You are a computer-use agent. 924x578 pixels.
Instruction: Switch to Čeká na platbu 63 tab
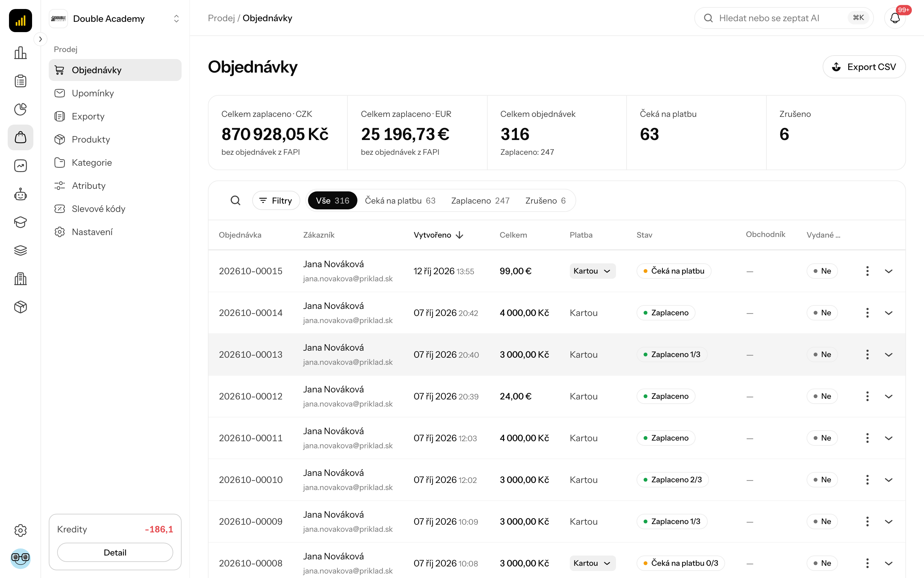click(x=400, y=200)
